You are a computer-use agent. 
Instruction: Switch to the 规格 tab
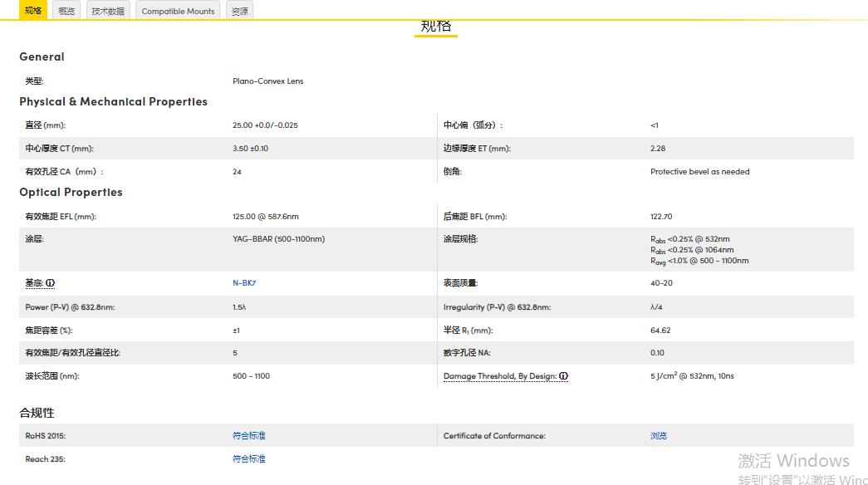click(33, 11)
